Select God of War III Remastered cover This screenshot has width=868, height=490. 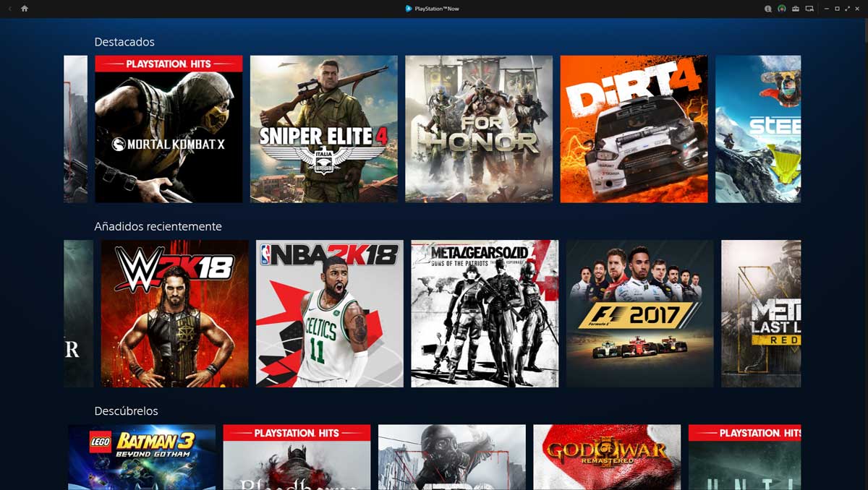click(607, 457)
